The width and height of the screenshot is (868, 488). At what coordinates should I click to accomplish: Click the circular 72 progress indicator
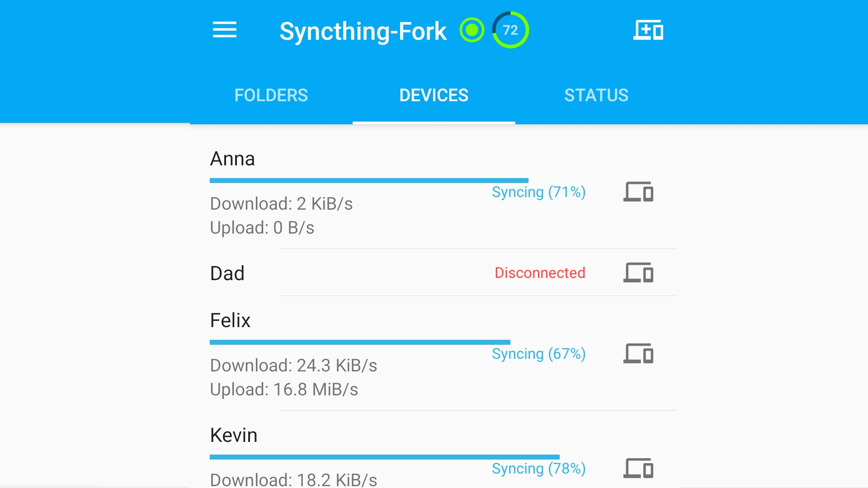[510, 30]
